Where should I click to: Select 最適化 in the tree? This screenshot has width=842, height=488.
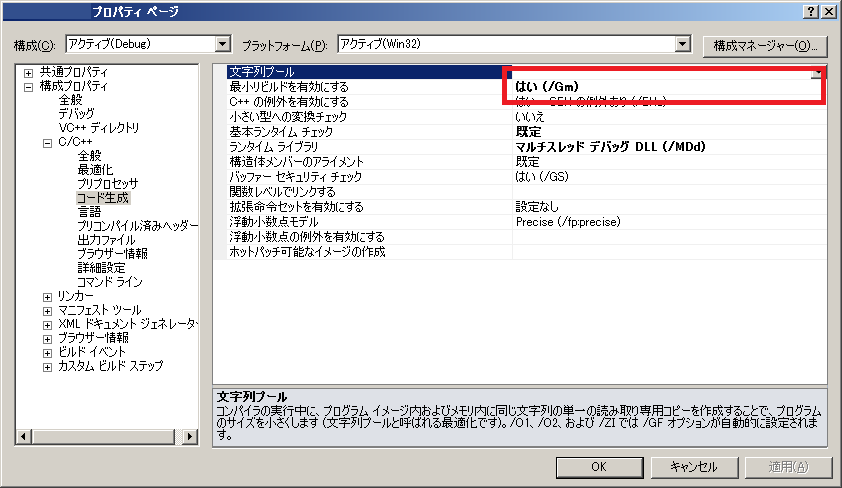[x=95, y=170]
